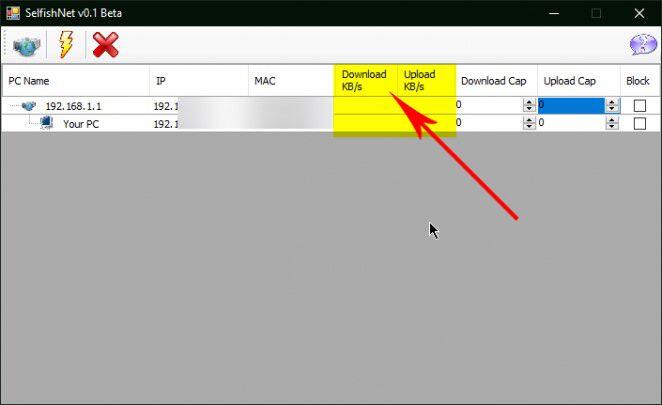This screenshot has width=662, height=405.
Task: Adjust Upload Cap stepper for 192.168.1.1
Action: pos(611,106)
